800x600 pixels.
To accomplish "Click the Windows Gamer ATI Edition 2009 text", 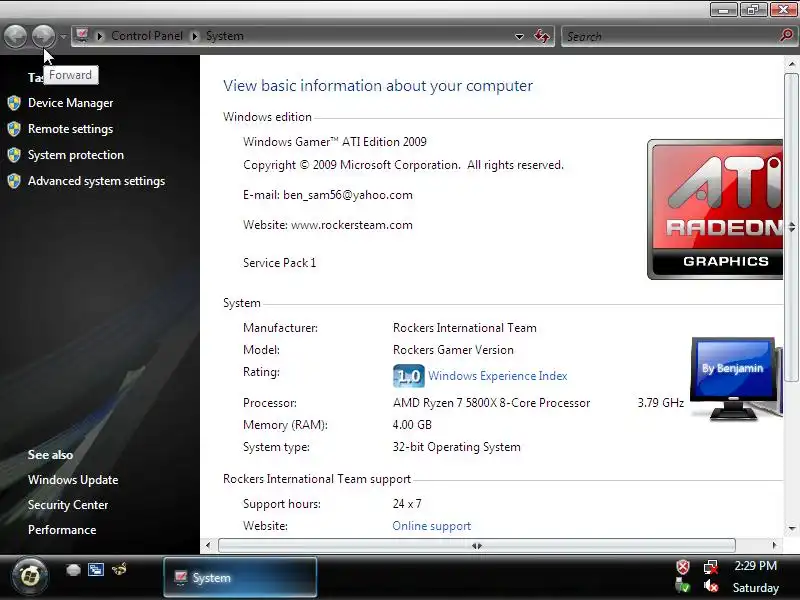I will tap(335, 142).
